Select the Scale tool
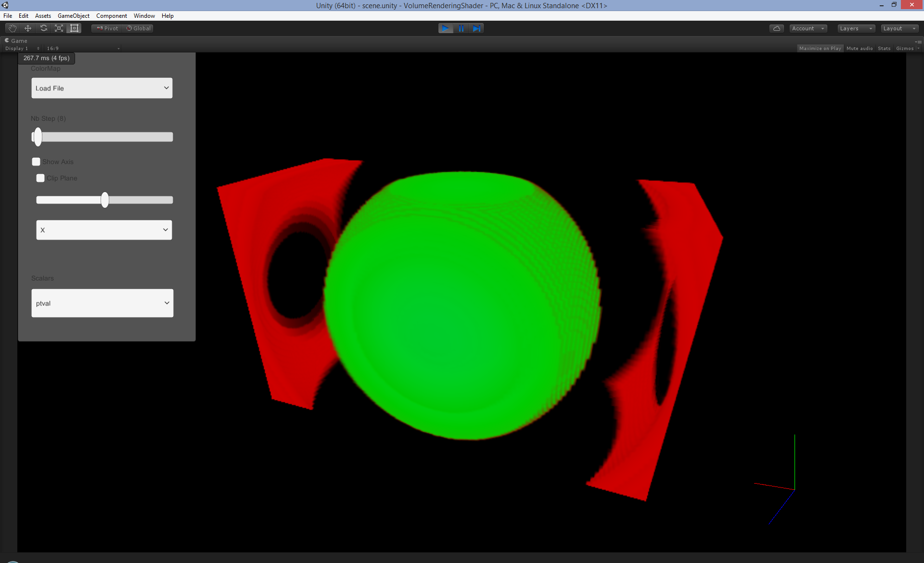 pos(59,28)
